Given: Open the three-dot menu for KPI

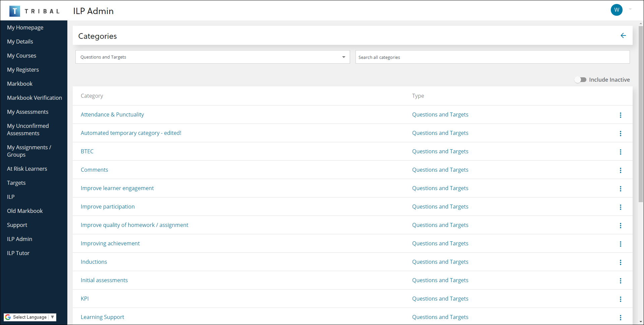Looking at the screenshot, I should coord(621,299).
